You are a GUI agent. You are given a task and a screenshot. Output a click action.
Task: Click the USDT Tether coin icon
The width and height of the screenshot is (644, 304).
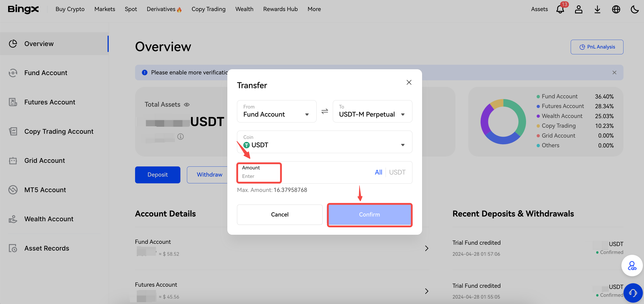pos(246,145)
